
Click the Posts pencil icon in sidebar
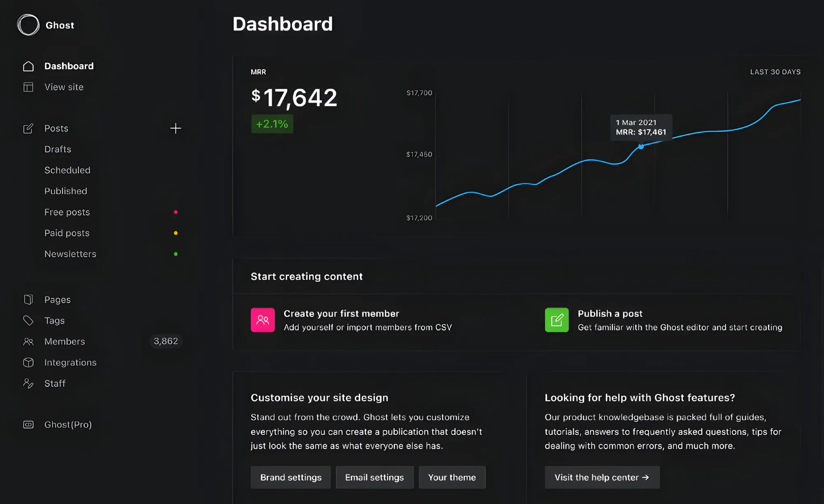click(x=28, y=128)
